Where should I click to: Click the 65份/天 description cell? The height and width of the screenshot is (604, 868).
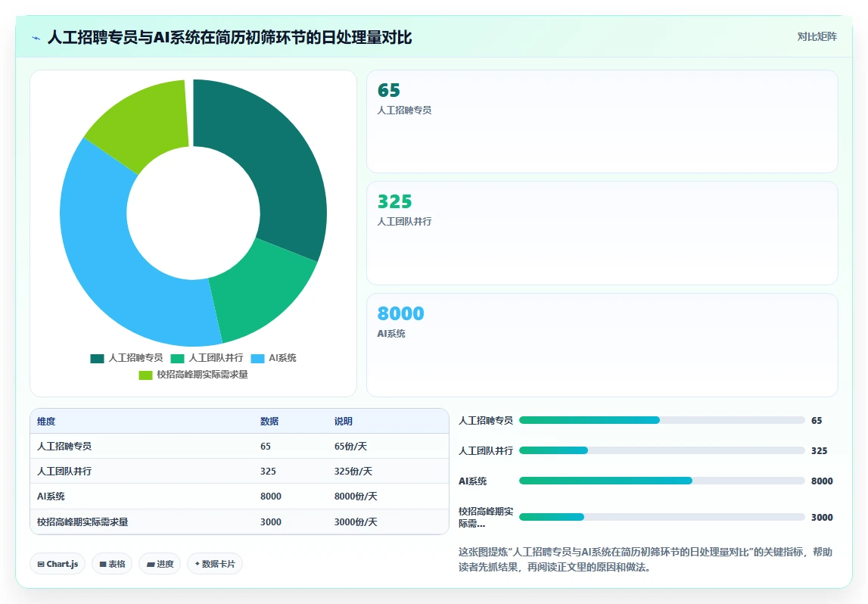[350, 447]
